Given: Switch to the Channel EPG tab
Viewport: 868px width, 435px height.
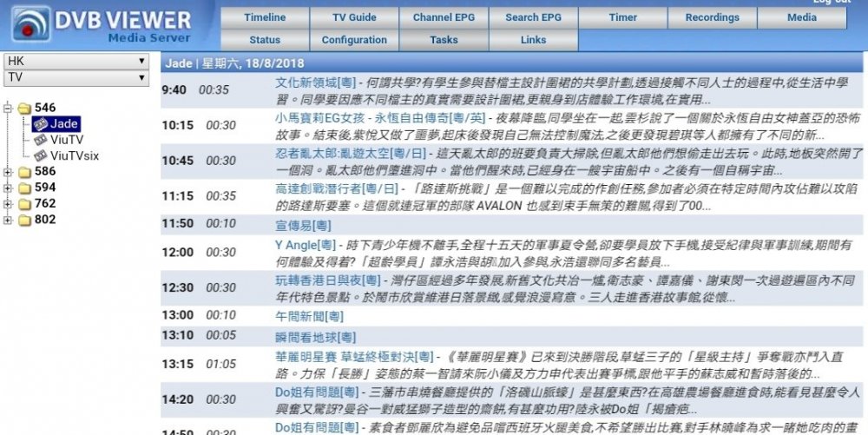Looking at the screenshot, I should point(444,17).
